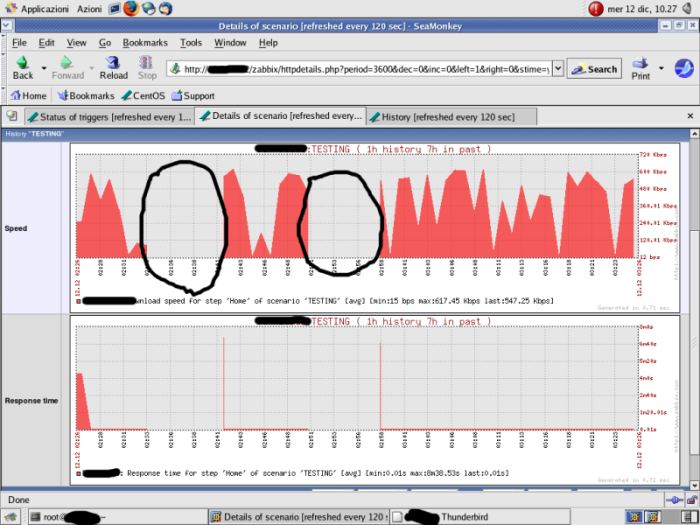Open the Bookmarks menu
Viewport: 700px width, 525px height.
click(x=145, y=43)
